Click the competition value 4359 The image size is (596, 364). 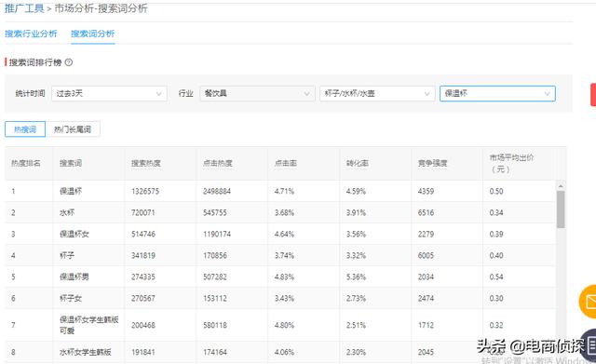pos(426,191)
